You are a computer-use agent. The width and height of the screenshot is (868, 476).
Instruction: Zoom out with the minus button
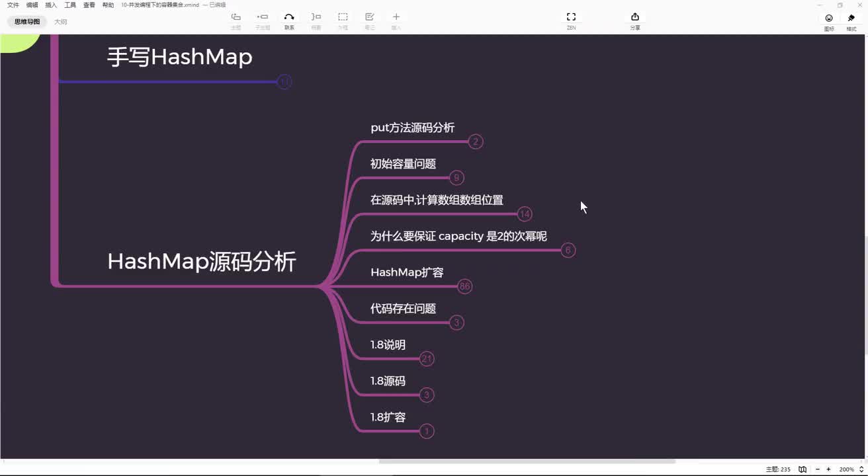coord(818,469)
